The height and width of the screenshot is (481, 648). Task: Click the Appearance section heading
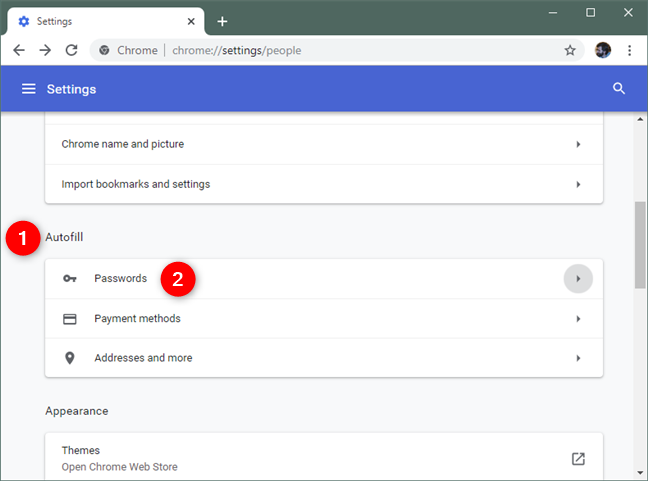coord(76,411)
